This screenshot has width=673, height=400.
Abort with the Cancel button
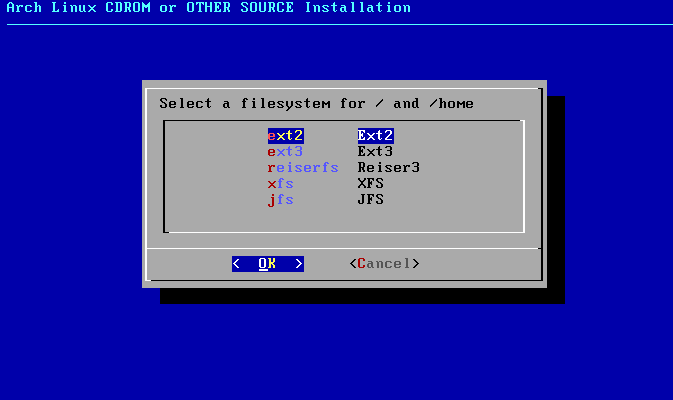[x=384, y=264]
